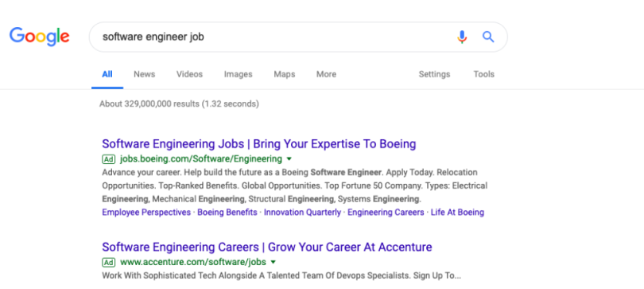The height and width of the screenshot is (289, 644).
Task: Expand the dropdown arrow beside accenture.com URL
Action: [273, 262]
